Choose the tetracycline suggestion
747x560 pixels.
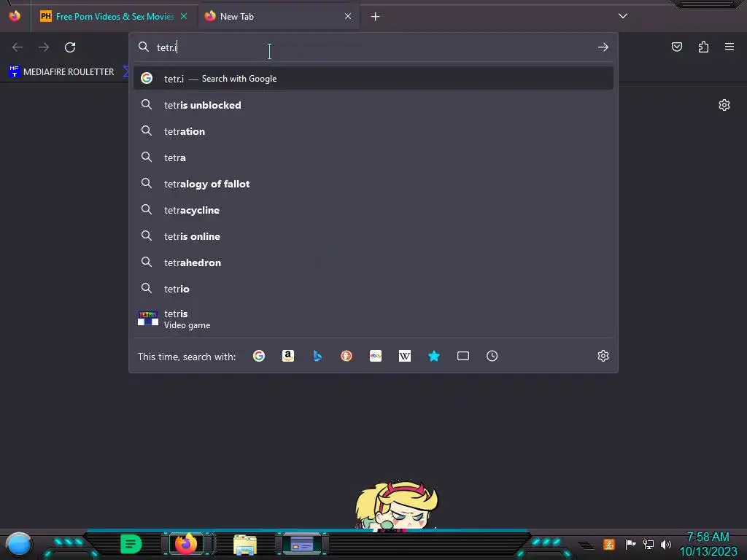coord(373,209)
